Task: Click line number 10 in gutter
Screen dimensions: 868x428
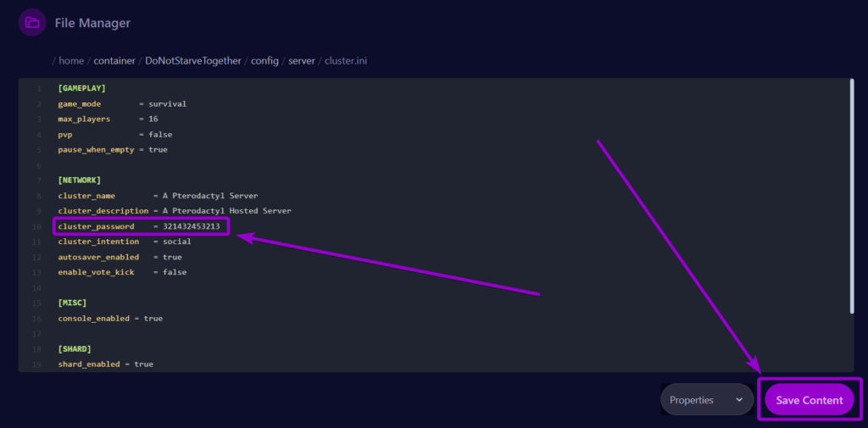Action: (x=36, y=226)
